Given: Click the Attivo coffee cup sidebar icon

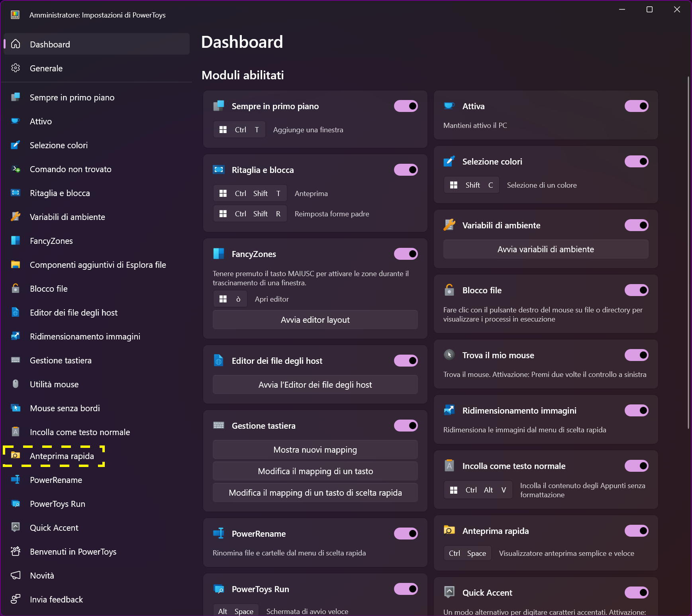Looking at the screenshot, I should 16,121.
